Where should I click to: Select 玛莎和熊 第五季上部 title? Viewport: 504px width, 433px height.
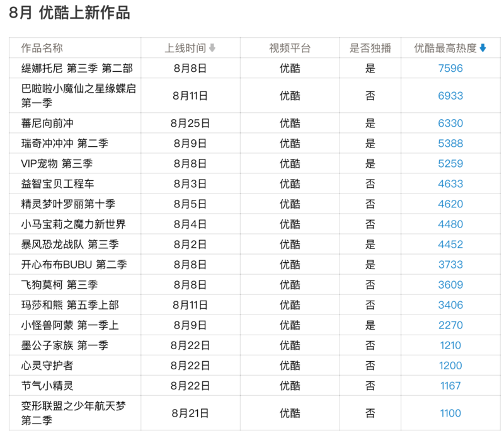(x=70, y=305)
